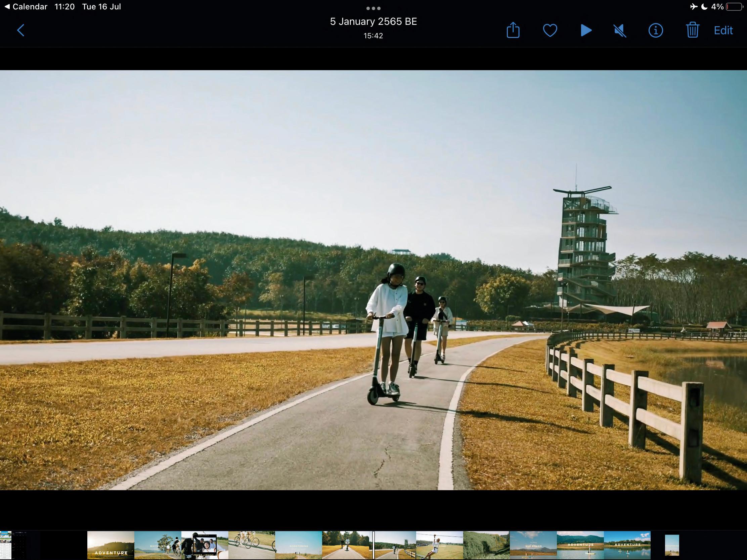Image resolution: width=747 pixels, height=560 pixels.
Task: Open the info panel icon
Action: point(656,30)
